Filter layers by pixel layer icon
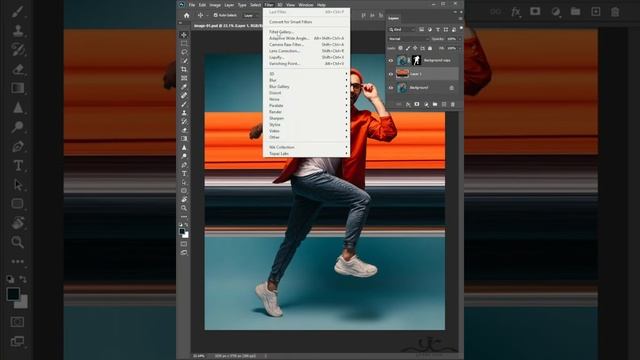 click(421, 29)
